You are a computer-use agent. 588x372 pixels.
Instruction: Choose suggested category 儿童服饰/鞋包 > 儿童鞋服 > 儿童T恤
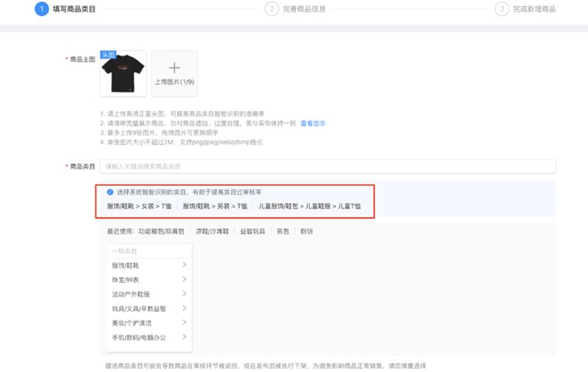309,206
